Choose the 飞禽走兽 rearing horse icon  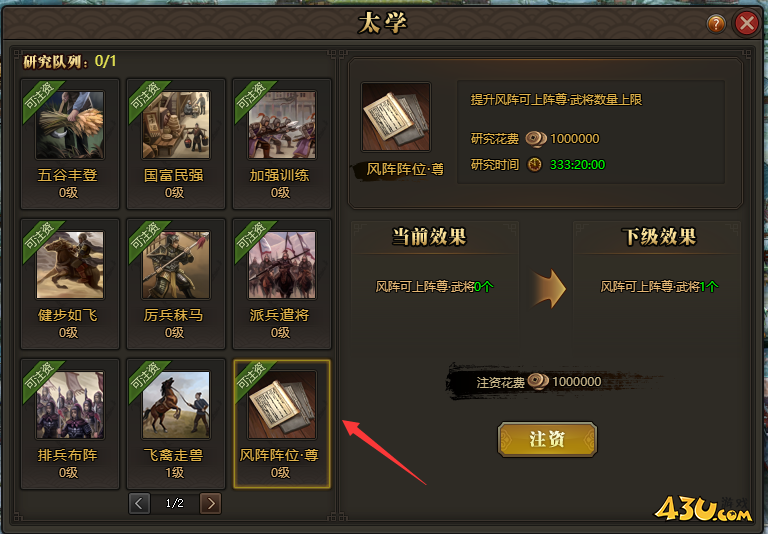pos(176,405)
